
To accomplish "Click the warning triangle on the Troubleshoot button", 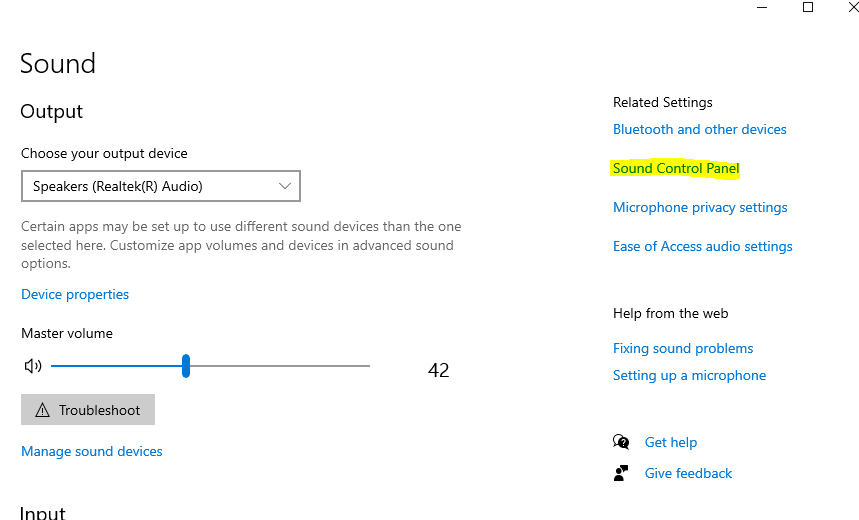I will click(42, 410).
